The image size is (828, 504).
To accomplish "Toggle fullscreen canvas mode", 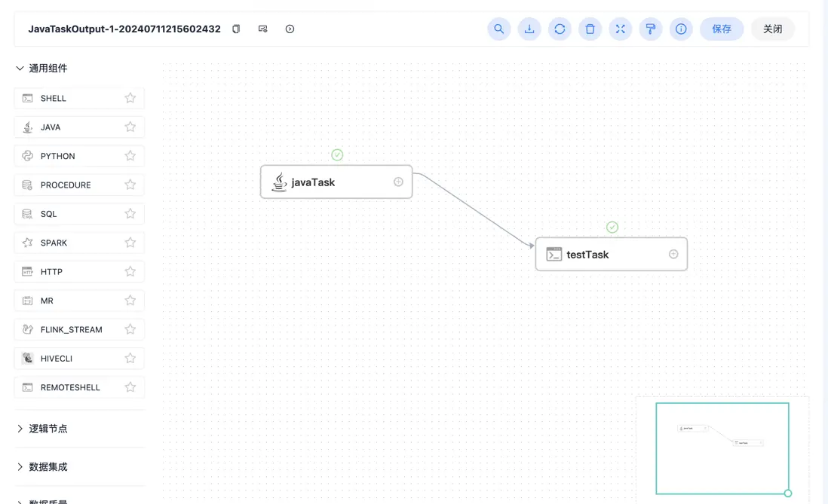I will [620, 29].
